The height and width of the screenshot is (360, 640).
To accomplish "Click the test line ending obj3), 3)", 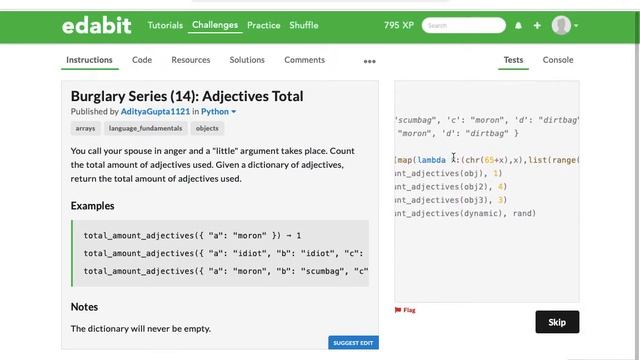I will click(451, 200).
